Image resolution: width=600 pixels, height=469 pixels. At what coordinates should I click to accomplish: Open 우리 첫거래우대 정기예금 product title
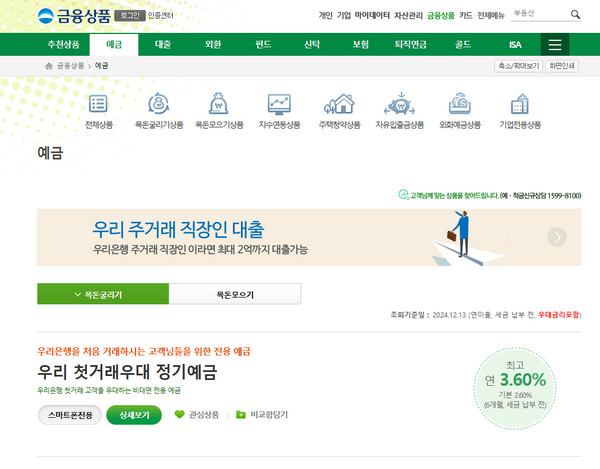tap(127, 372)
